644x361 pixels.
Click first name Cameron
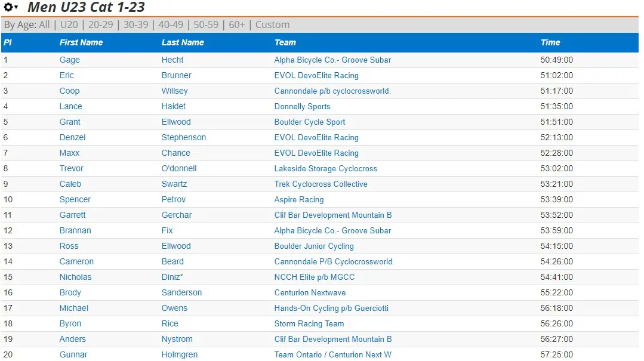pos(76,261)
